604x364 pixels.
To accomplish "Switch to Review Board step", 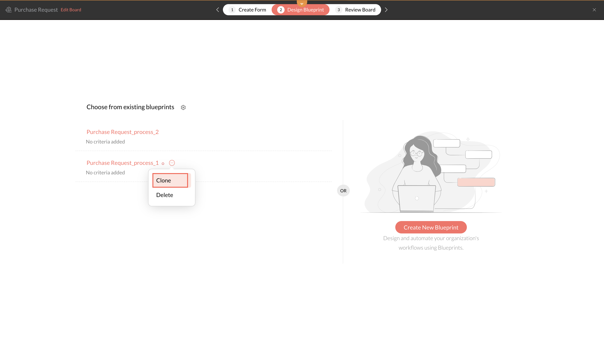I will 360,10.
